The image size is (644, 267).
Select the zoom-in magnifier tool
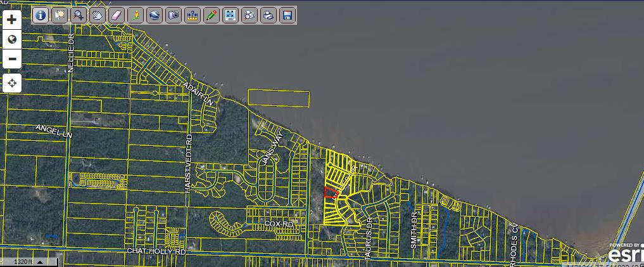click(x=79, y=15)
